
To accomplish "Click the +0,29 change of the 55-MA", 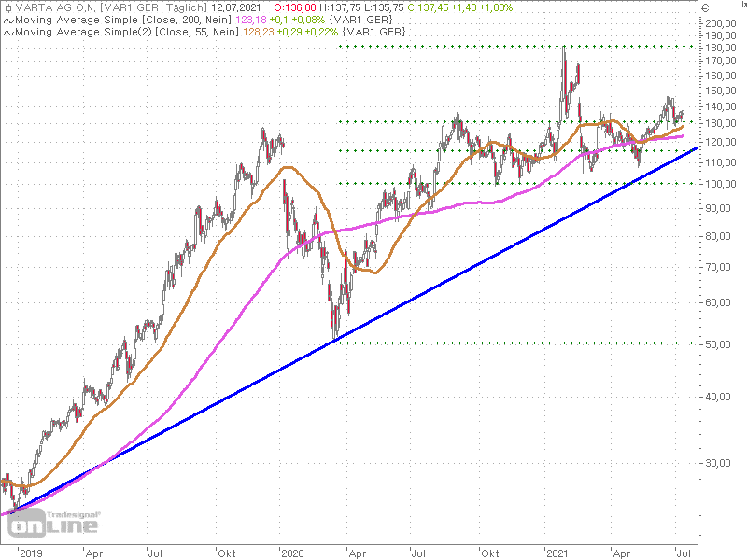I will click(x=289, y=32).
